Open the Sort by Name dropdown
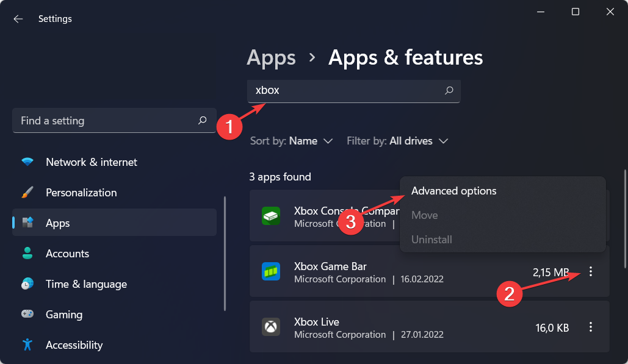This screenshot has height=364, width=628. tap(291, 141)
